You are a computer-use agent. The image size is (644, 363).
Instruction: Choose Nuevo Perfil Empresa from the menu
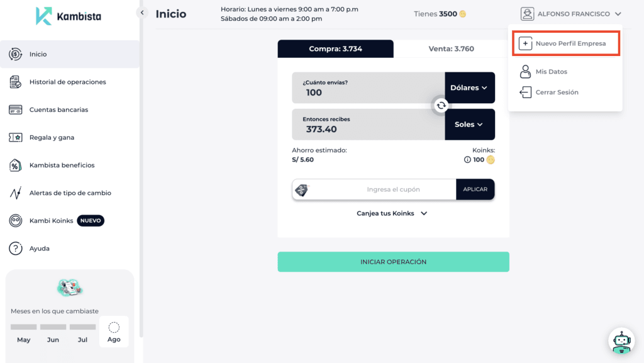(x=565, y=44)
